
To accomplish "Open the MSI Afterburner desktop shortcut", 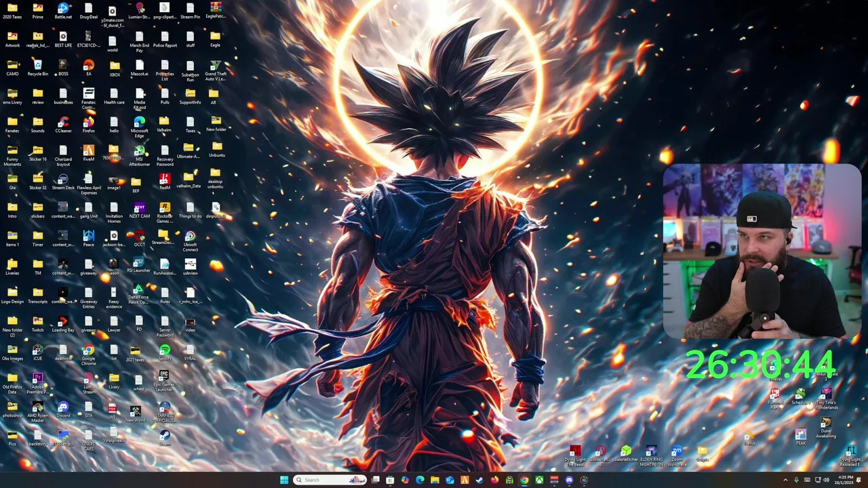I will coord(140,155).
